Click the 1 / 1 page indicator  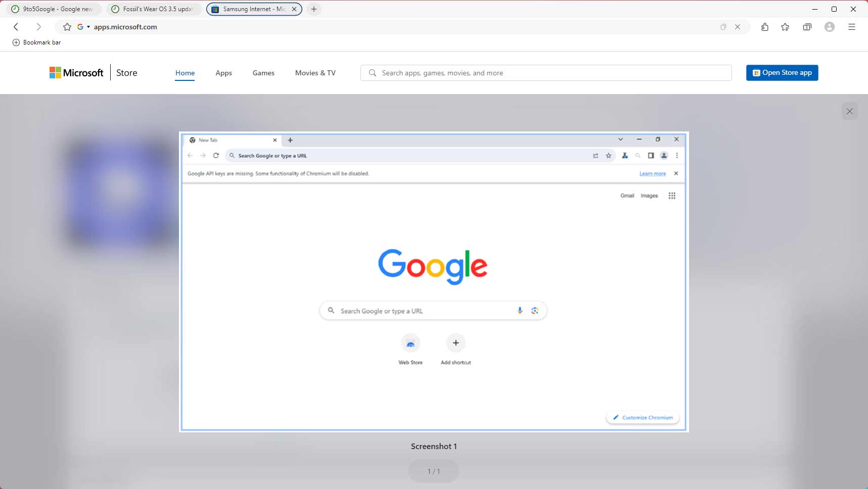[x=434, y=471]
